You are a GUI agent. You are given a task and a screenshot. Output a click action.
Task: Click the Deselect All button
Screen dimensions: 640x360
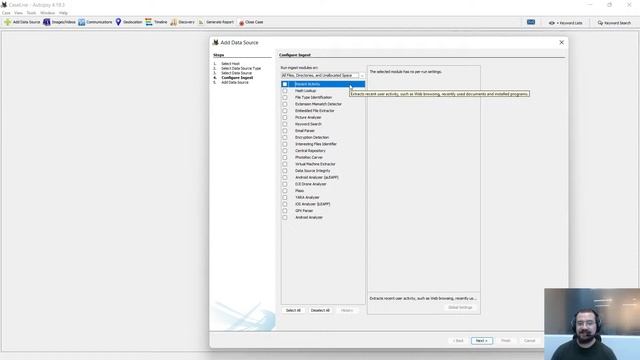tap(320, 310)
